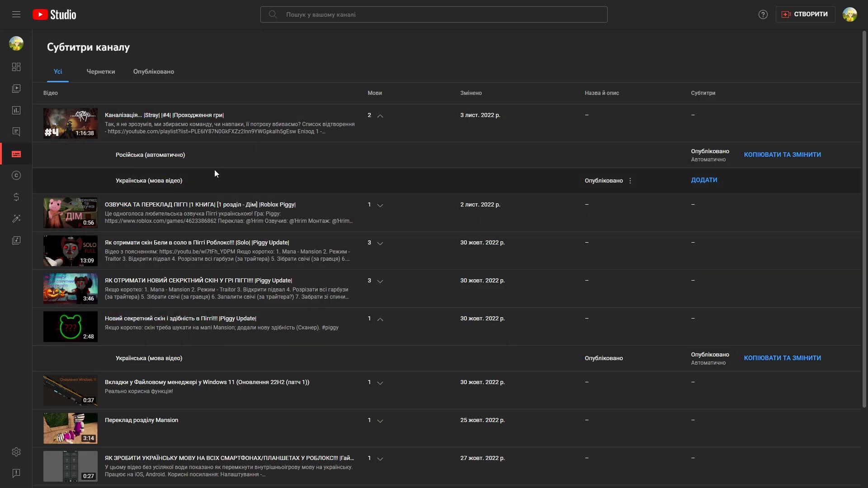Viewport: 868px width, 488px height.
Task: Open the Audio library sidebar icon
Action: [16, 240]
